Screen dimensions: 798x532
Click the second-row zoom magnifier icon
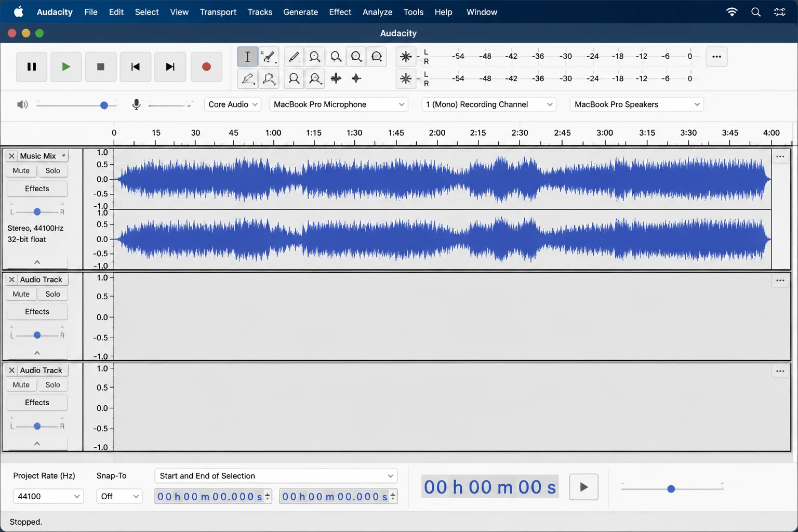[x=294, y=78]
